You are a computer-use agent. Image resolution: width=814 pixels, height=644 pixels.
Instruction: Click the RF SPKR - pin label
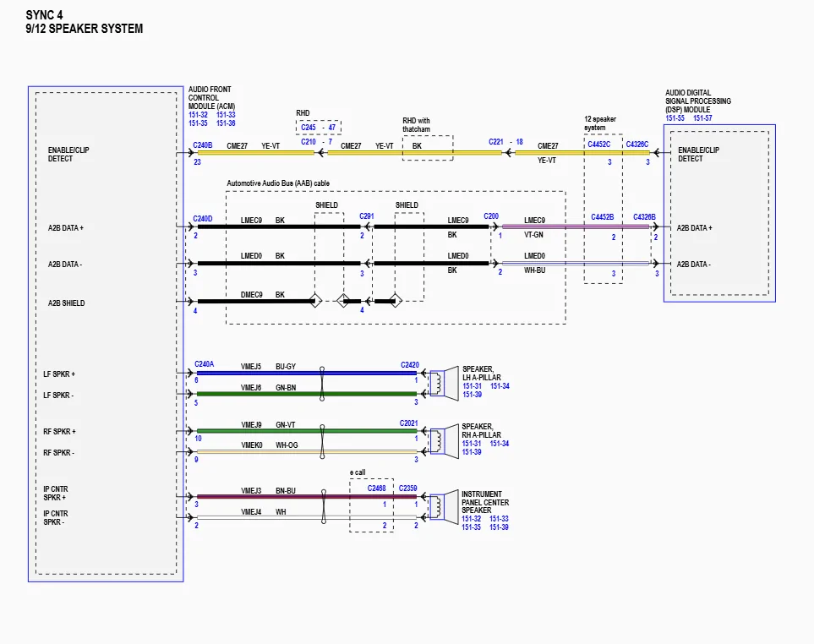pyautogui.click(x=58, y=453)
